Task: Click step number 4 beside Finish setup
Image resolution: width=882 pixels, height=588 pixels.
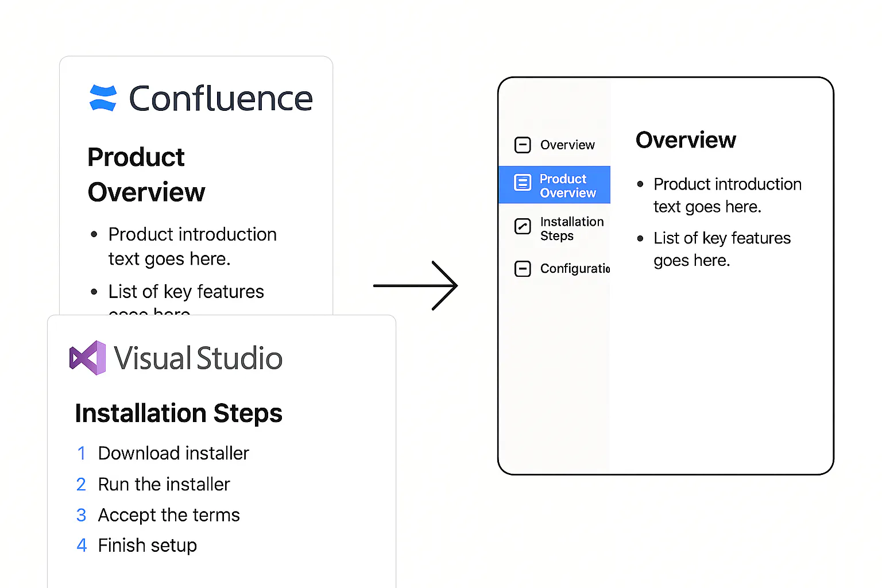Action: (82, 546)
